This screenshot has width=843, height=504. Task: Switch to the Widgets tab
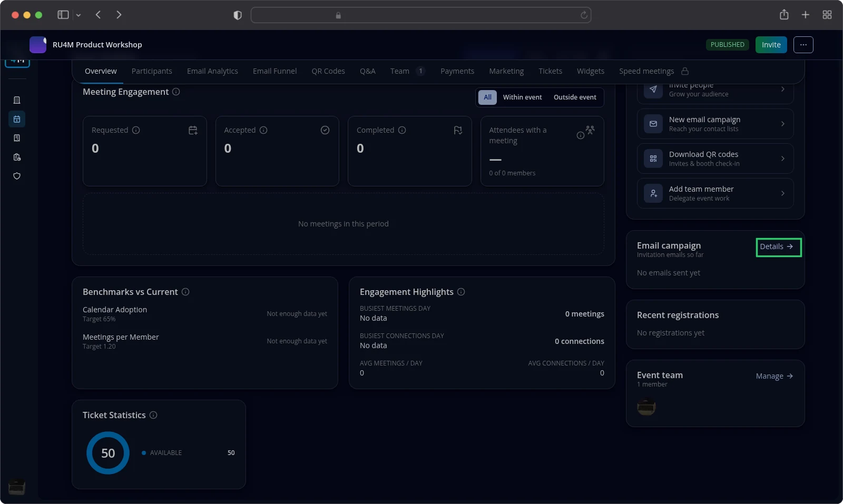591,71
